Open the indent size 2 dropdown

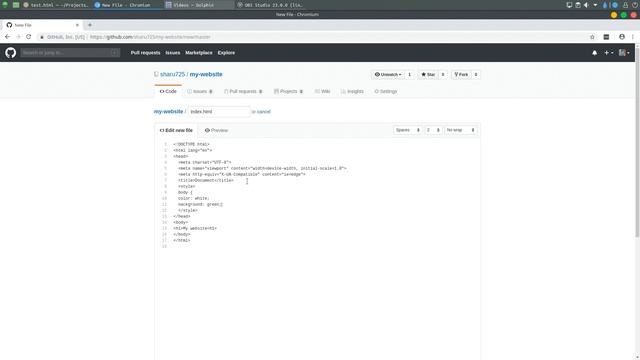[433, 130]
